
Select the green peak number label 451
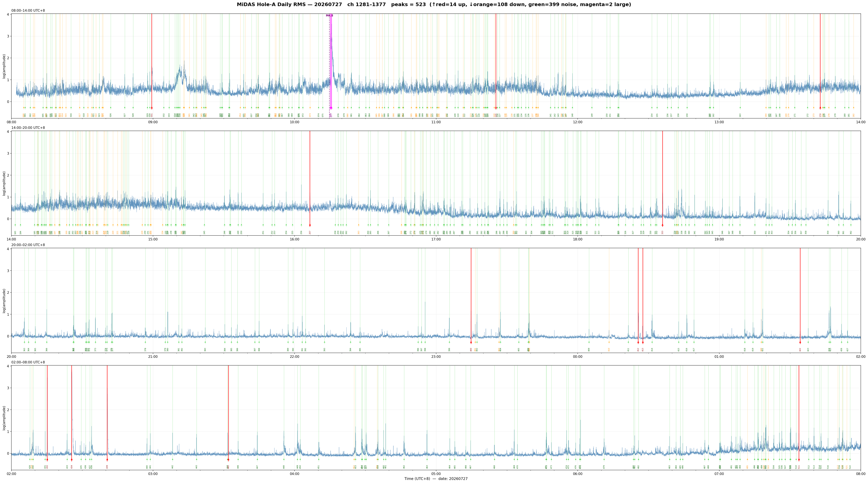pyautogui.click(x=318, y=467)
